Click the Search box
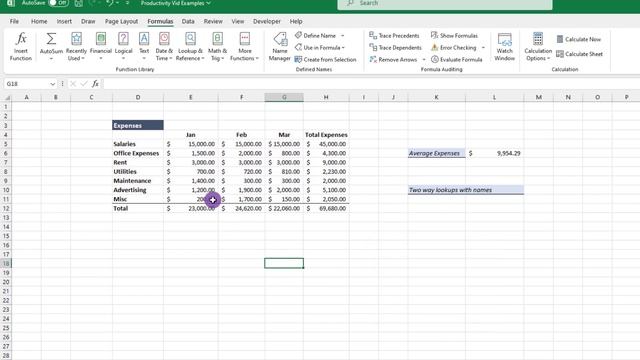Viewport: 640px width, 360px height. (x=445, y=4)
